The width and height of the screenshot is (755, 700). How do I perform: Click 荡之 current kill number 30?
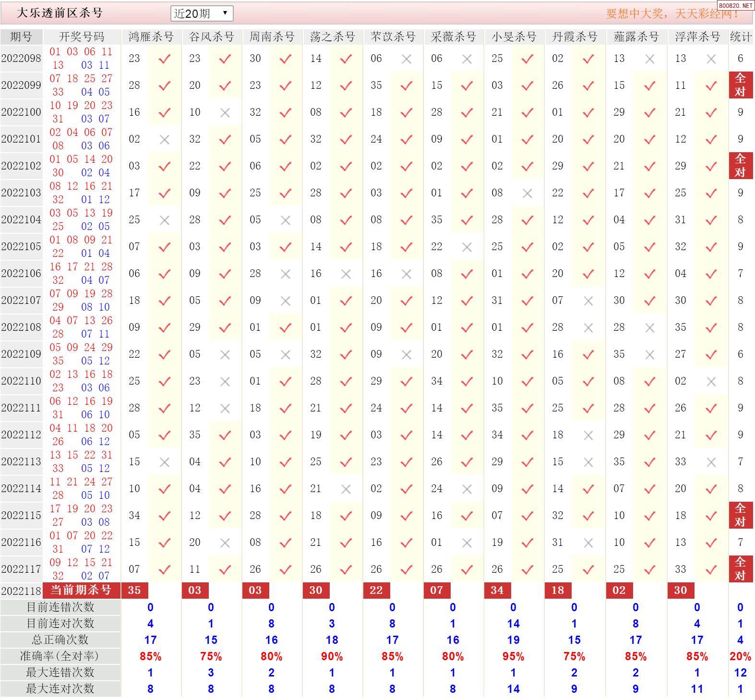[x=316, y=590]
